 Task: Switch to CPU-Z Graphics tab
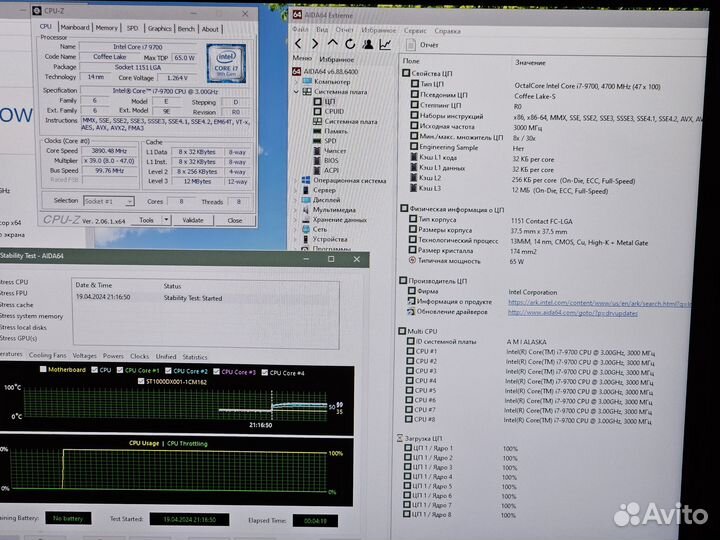[x=159, y=28]
